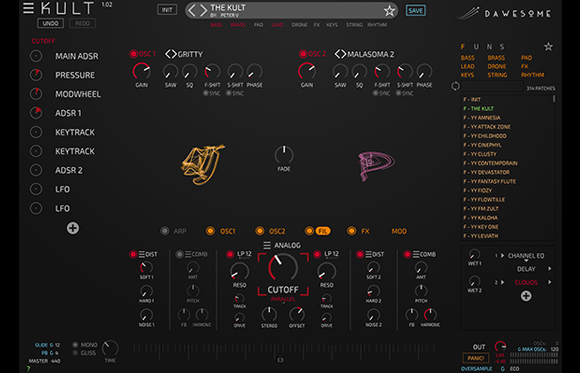Toggle favorites filter star in browser
580x373 pixels.
coord(548,47)
